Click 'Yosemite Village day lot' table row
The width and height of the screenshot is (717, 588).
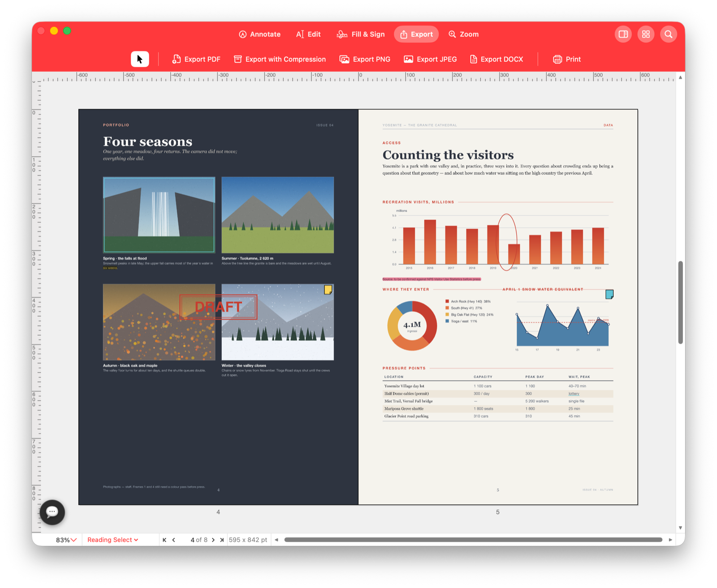click(x=498, y=386)
